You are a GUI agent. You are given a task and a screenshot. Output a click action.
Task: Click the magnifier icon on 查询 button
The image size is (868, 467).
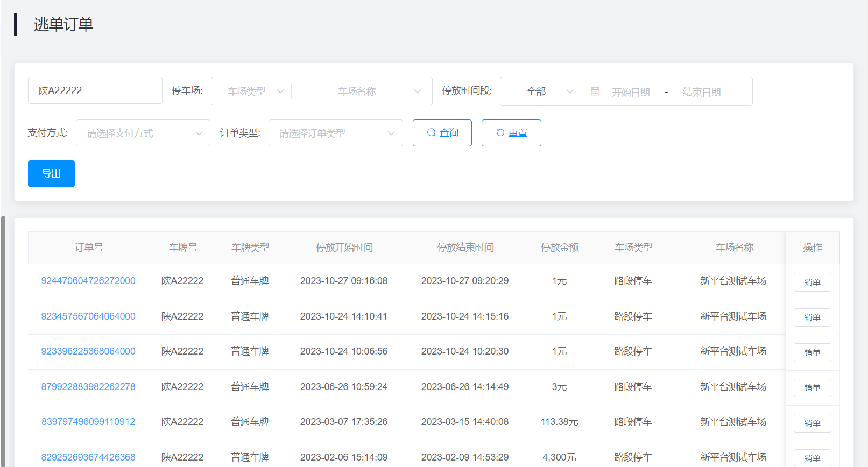(x=431, y=133)
